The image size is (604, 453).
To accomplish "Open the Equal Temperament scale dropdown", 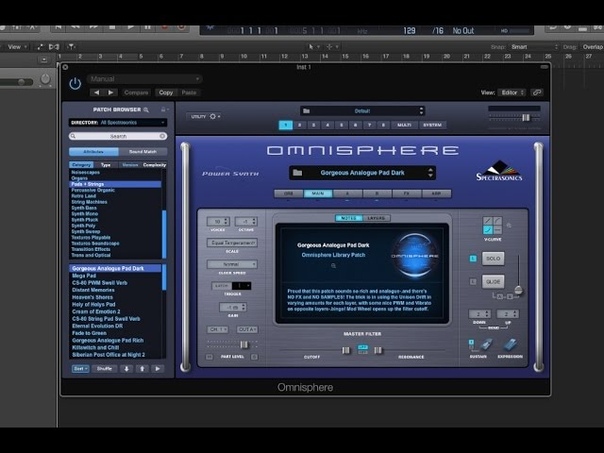I will [x=232, y=243].
